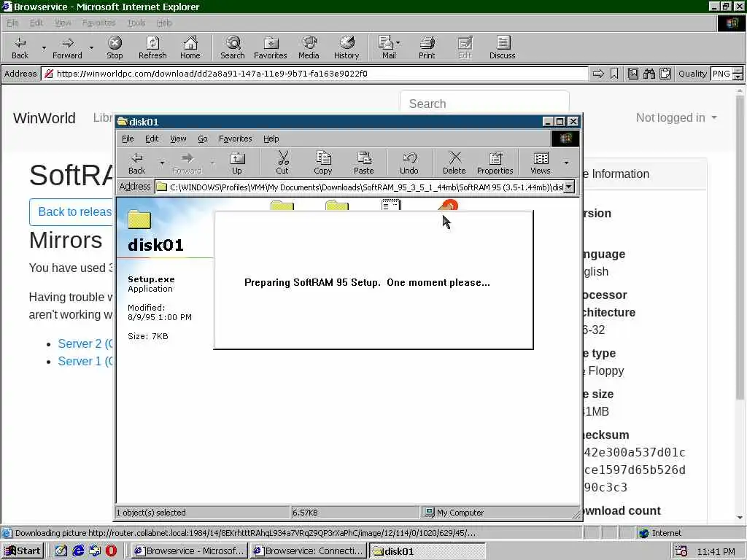Open the Edit menu in the disk01 window
The width and height of the screenshot is (747, 560).
click(x=152, y=139)
